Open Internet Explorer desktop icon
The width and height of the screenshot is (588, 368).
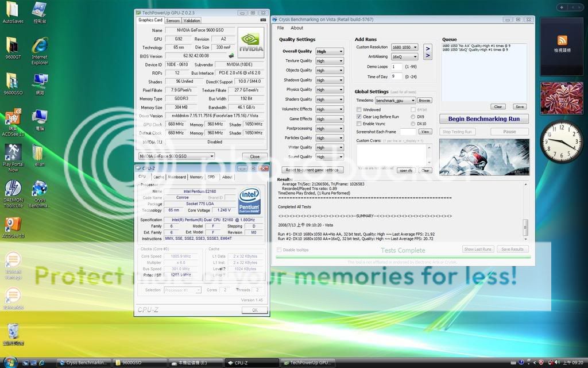(40, 48)
